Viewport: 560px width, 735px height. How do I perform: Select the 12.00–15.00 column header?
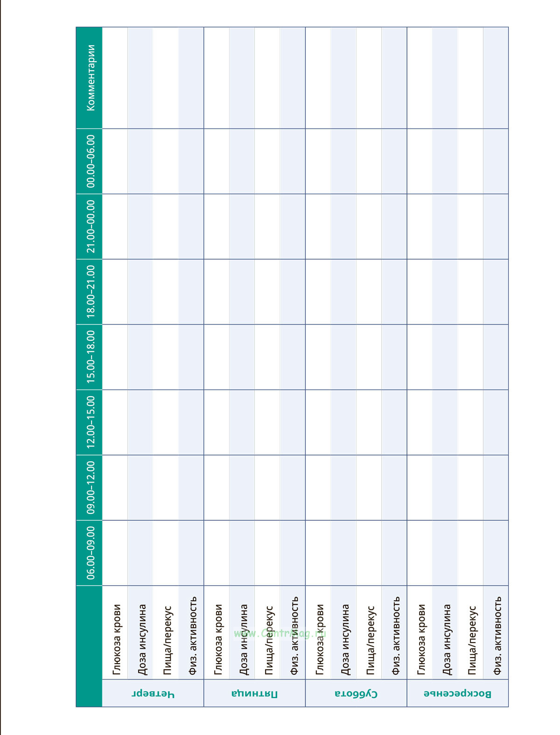point(90,422)
